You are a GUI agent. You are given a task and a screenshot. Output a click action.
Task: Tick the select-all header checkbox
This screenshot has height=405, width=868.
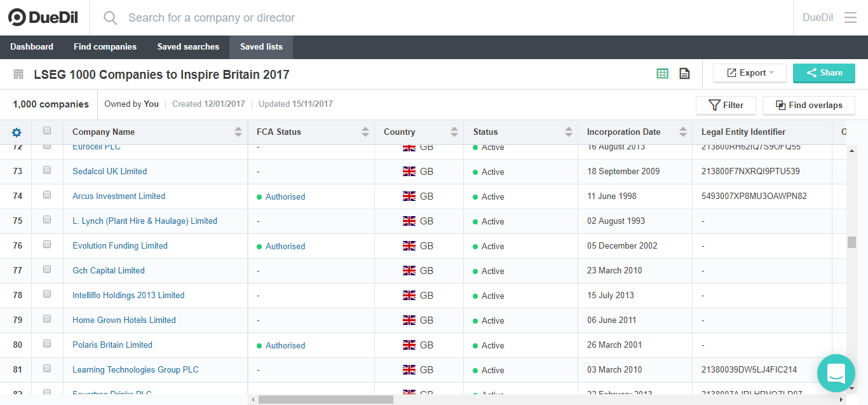47,131
